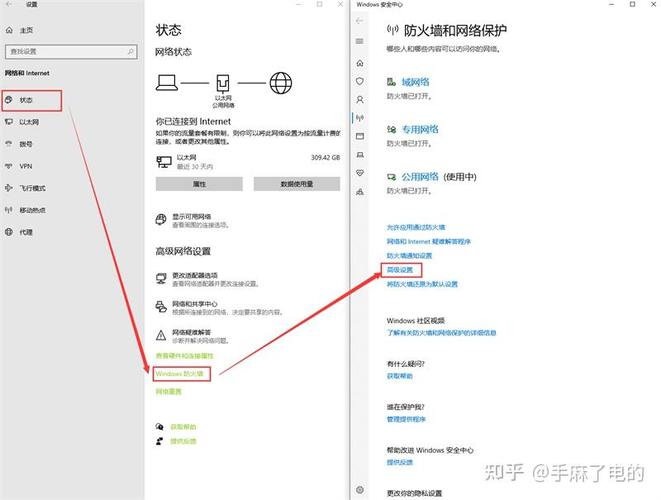The width and height of the screenshot is (661, 500).
Task: Minimize the Settings window
Action: point(299,4)
